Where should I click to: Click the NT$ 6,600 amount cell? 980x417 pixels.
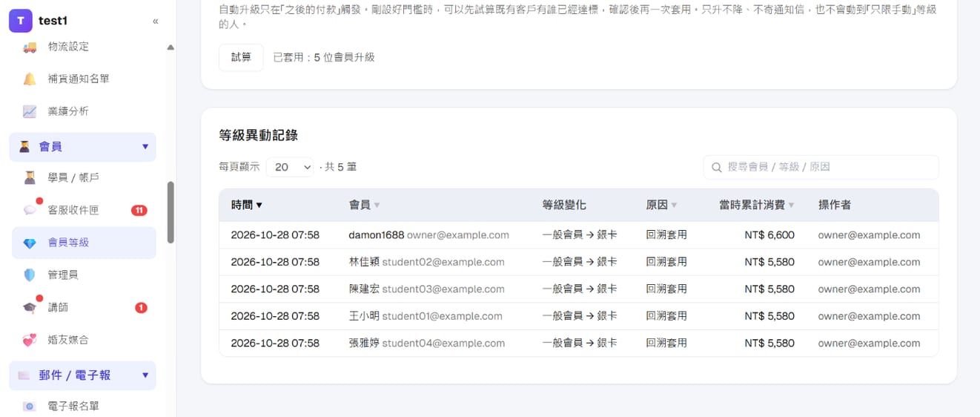[x=769, y=235]
